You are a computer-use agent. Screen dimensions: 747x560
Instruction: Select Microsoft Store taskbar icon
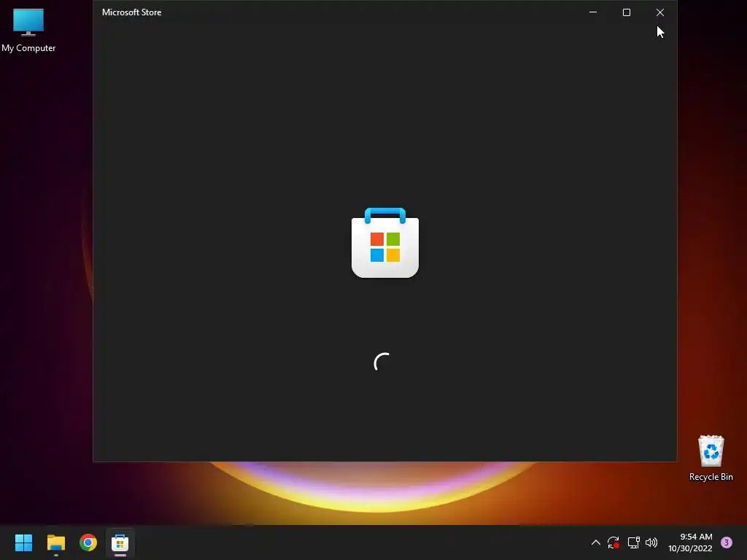point(120,542)
